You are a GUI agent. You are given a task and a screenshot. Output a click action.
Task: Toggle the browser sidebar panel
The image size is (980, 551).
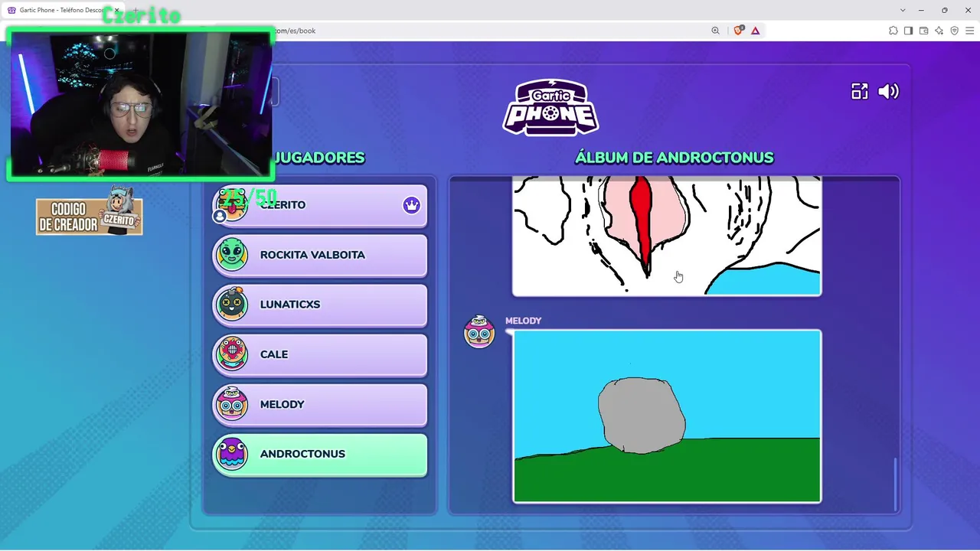tap(908, 31)
